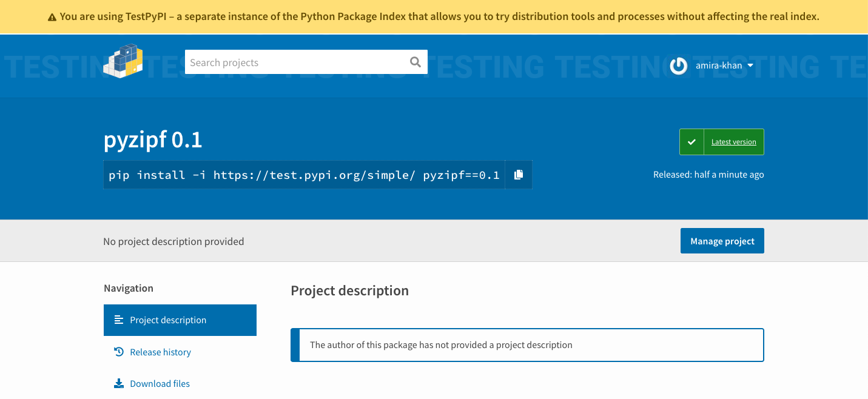Click the amira-khan user avatar icon

(x=678, y=65)
